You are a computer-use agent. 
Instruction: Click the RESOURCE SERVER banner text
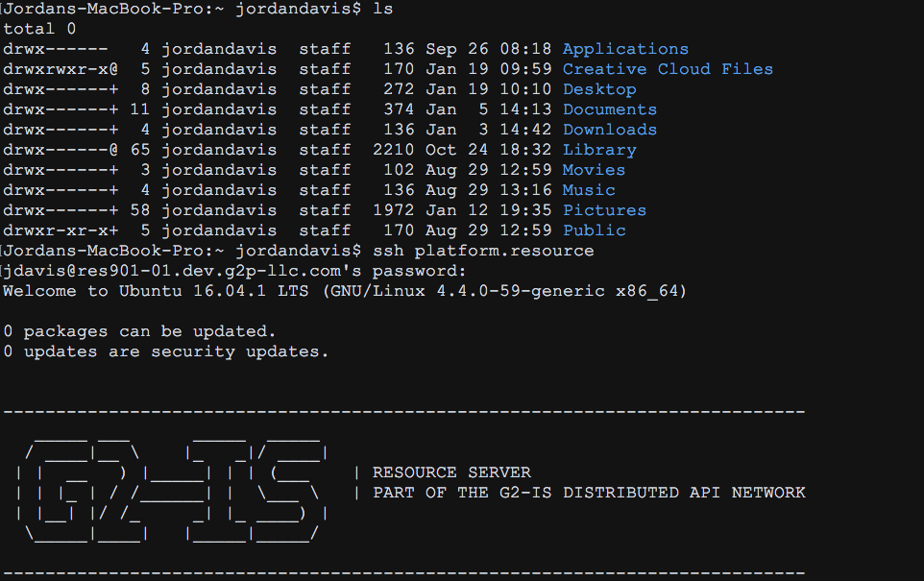[451, 472]
